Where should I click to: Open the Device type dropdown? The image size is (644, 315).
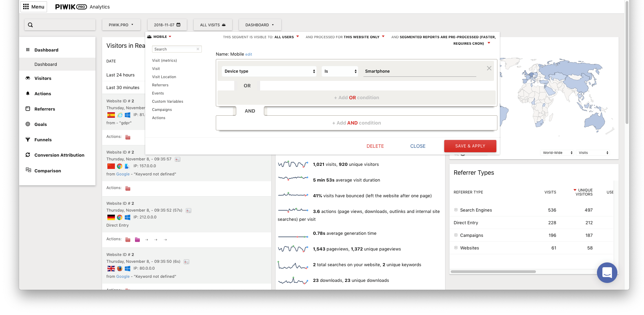click(269, 71)
